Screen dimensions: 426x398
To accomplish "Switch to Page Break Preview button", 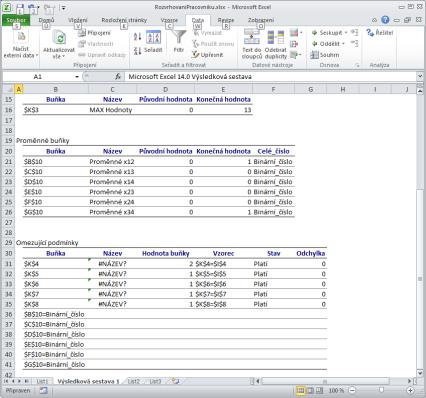I will pos(319,390).
